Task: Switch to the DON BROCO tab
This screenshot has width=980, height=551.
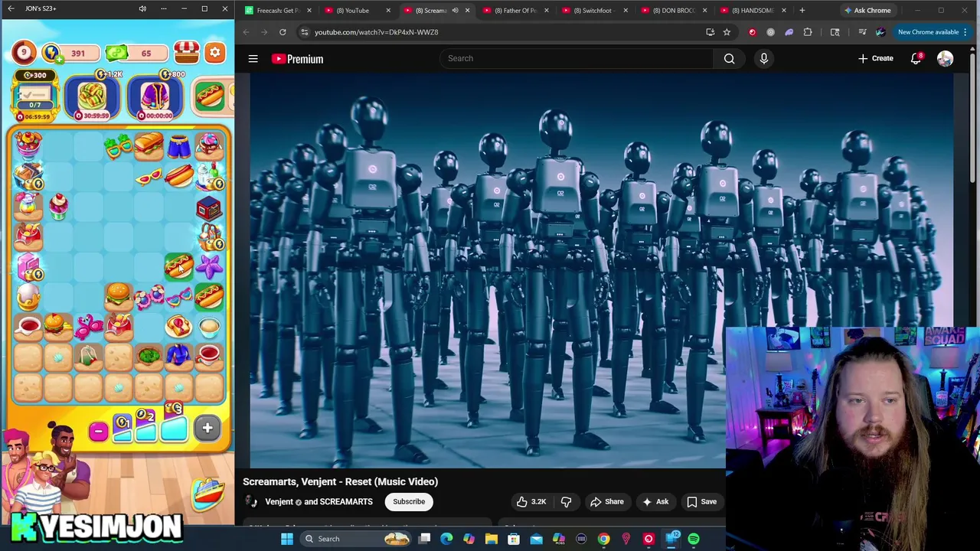Action: [x=674, y=10]
